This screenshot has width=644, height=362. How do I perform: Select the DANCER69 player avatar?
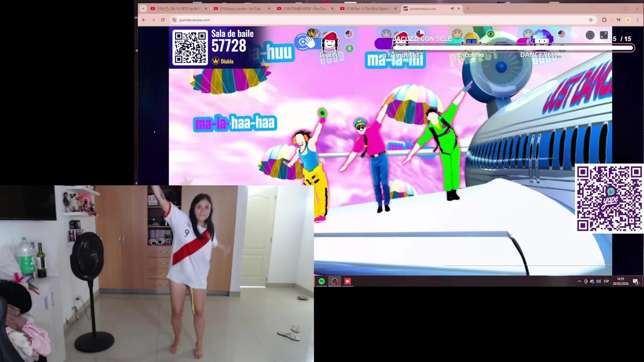point(542,40)
